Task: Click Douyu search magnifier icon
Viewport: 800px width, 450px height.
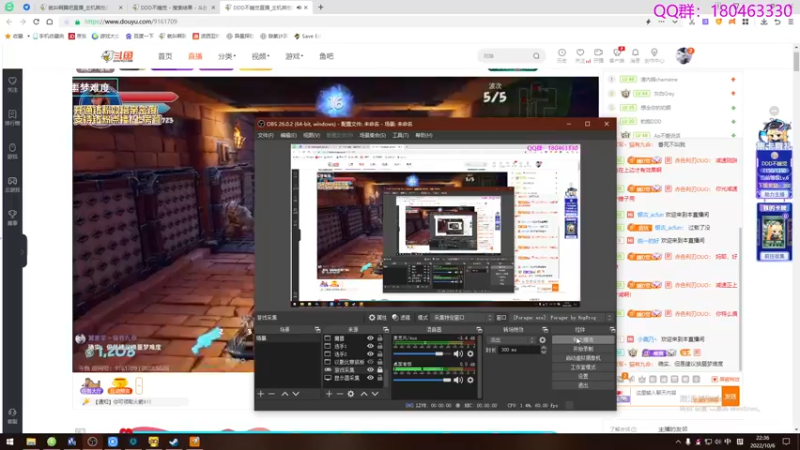Action: pyautogui.click(x=536, y=56)
